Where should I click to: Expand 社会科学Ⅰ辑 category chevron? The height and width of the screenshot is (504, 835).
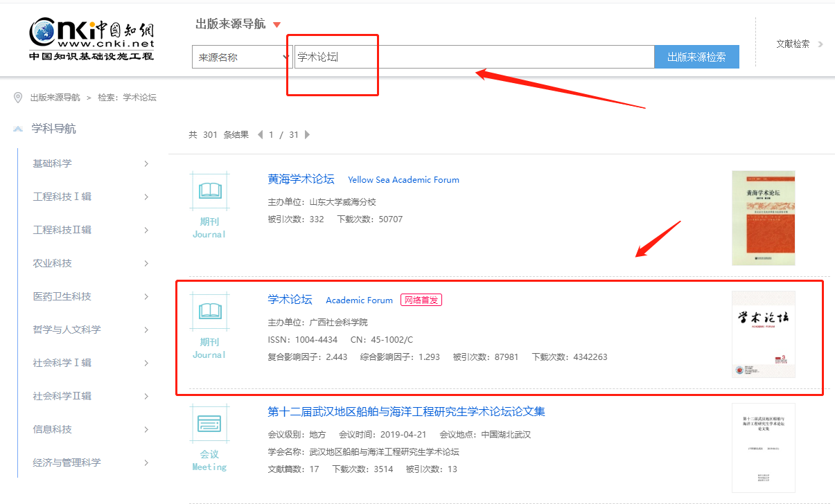(x=146, y=363)
